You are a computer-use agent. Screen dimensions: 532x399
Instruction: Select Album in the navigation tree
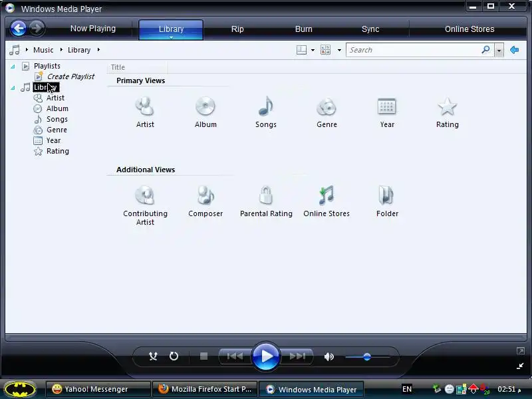pos(57,108)
